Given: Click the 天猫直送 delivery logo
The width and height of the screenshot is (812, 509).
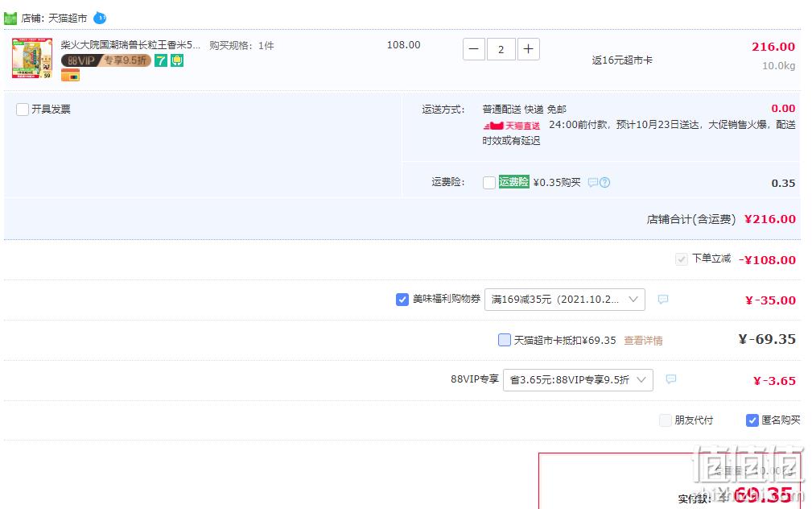Looking at the screenshot, I should point(512,126).
